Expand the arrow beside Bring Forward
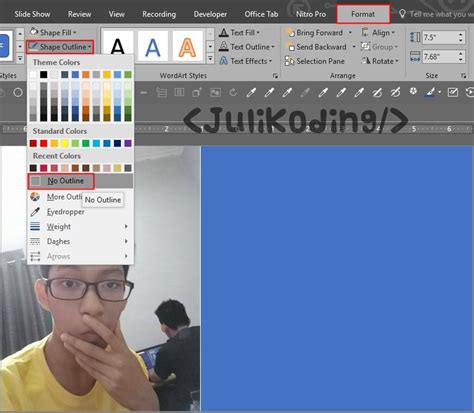The height and width of the screenshot is (413, 474). 350,33
